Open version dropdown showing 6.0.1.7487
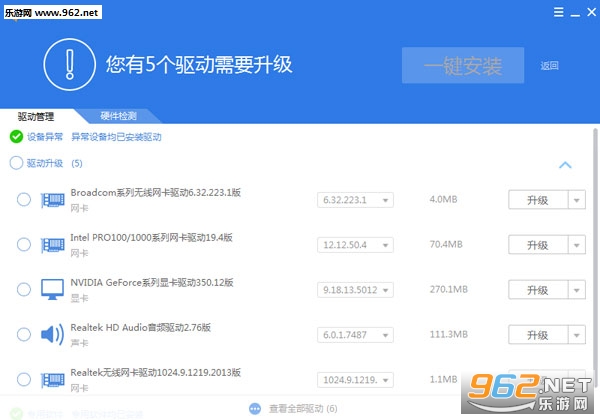 (x=355, y=335)
